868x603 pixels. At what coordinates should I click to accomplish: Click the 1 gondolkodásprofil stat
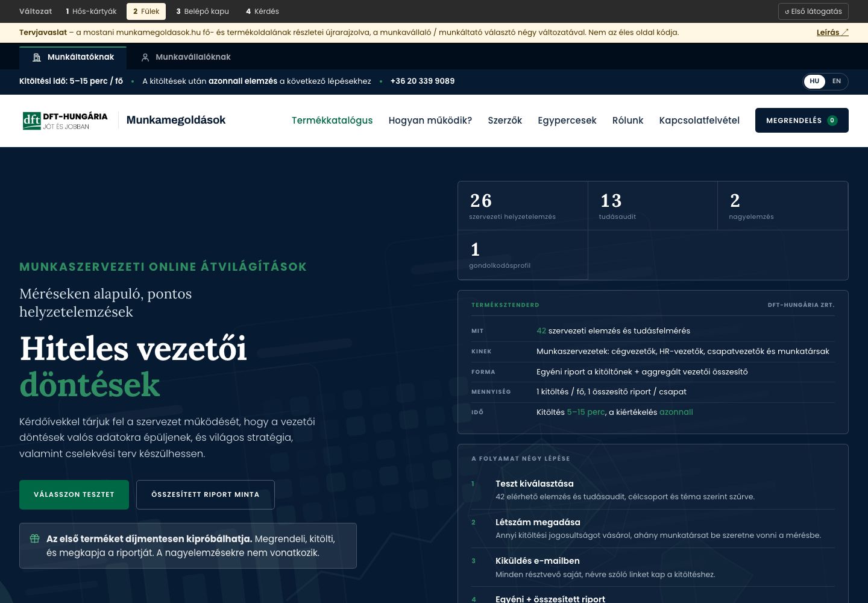click(523, 255)
